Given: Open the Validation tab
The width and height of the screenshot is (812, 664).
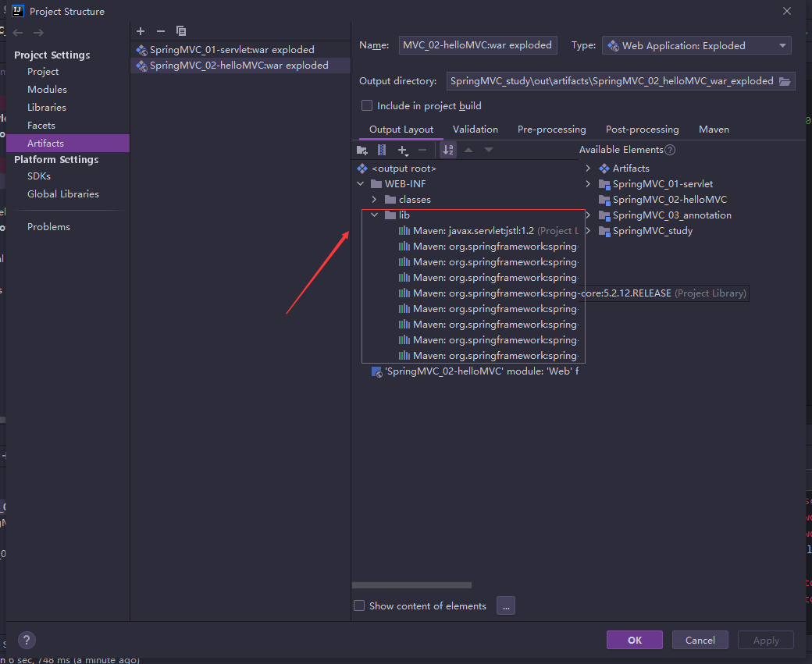Looking at the screenshot, I should click(x=475, y=130).
